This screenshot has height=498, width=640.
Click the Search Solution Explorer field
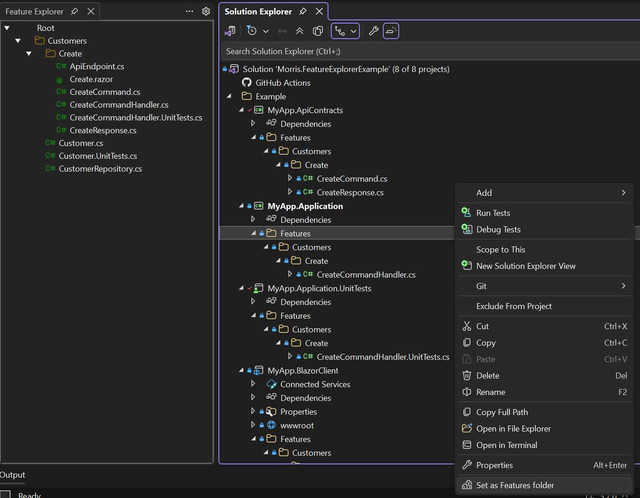click(431, 51)
